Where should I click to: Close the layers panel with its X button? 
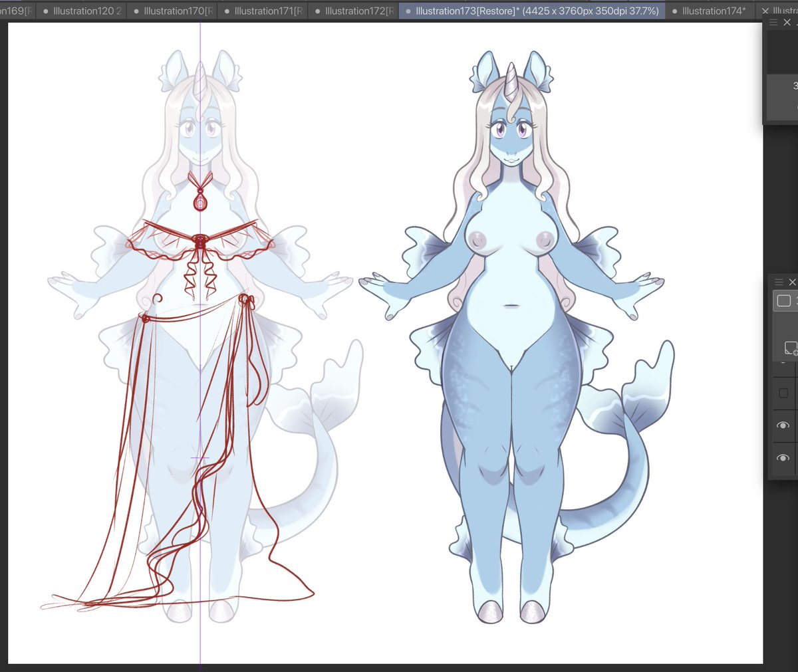[x=793, y=282]
